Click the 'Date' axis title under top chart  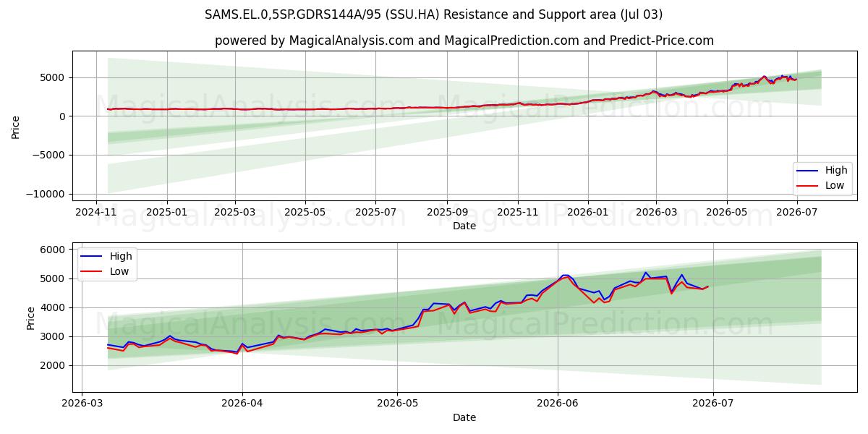464,226
